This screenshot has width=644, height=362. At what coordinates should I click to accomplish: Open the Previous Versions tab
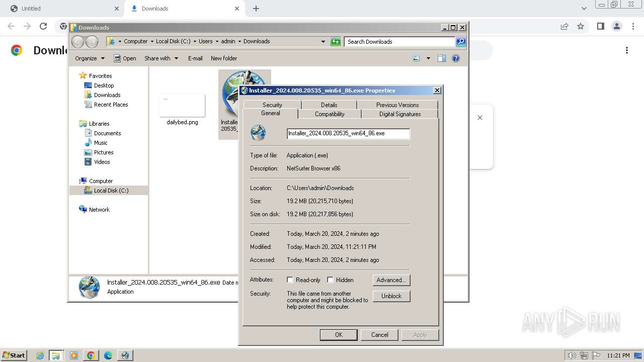coord(397,105)
